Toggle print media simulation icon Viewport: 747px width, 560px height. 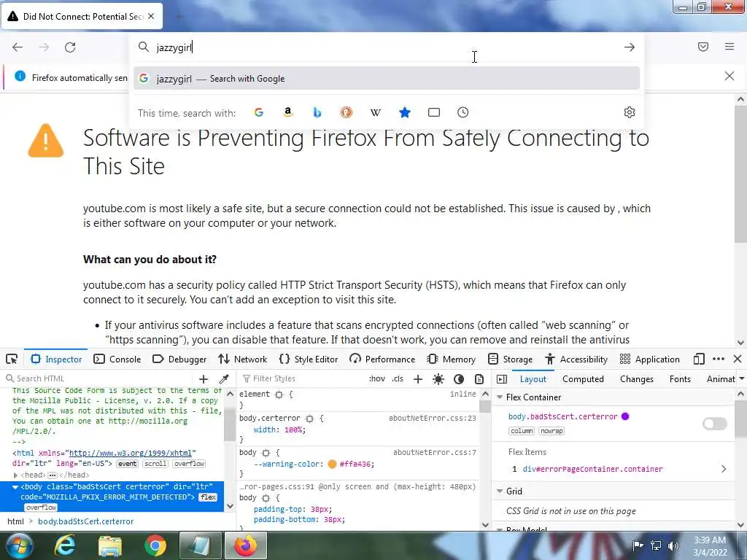coord(479,379)
